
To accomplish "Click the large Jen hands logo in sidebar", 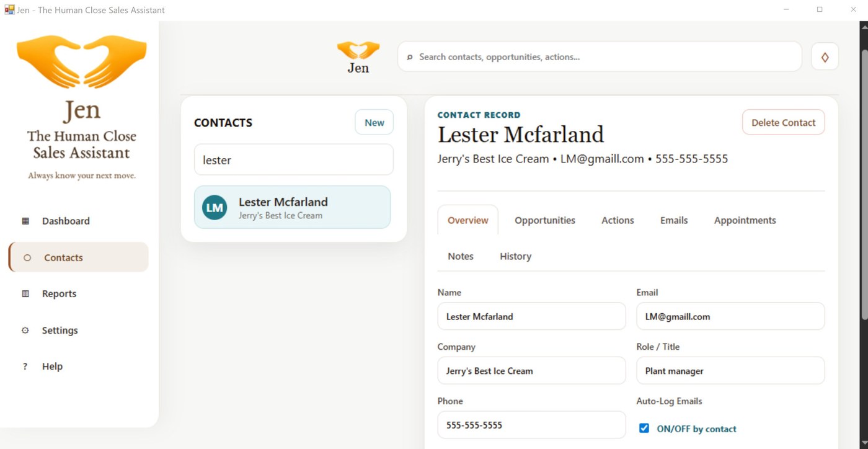I will point(82,62).
